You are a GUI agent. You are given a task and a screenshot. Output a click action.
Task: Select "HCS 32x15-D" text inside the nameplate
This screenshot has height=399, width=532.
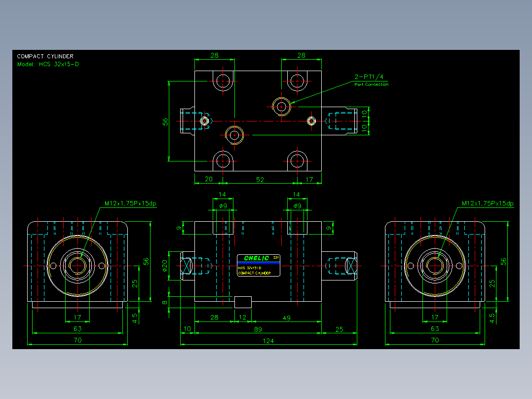250,268
